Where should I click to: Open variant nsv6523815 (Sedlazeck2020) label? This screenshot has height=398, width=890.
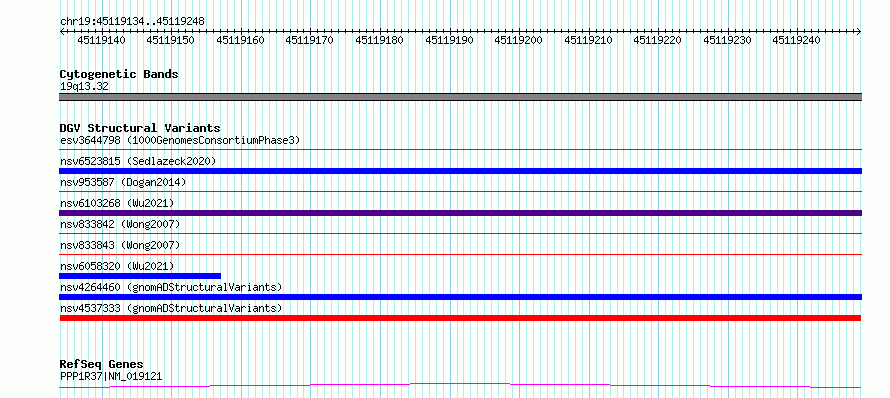pyautogui.click(x=138, y=161)
